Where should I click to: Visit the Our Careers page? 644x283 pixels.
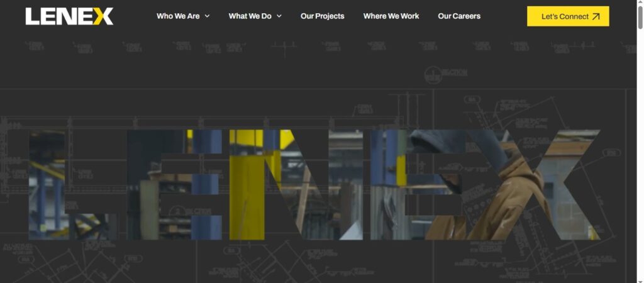coord(459,16)
